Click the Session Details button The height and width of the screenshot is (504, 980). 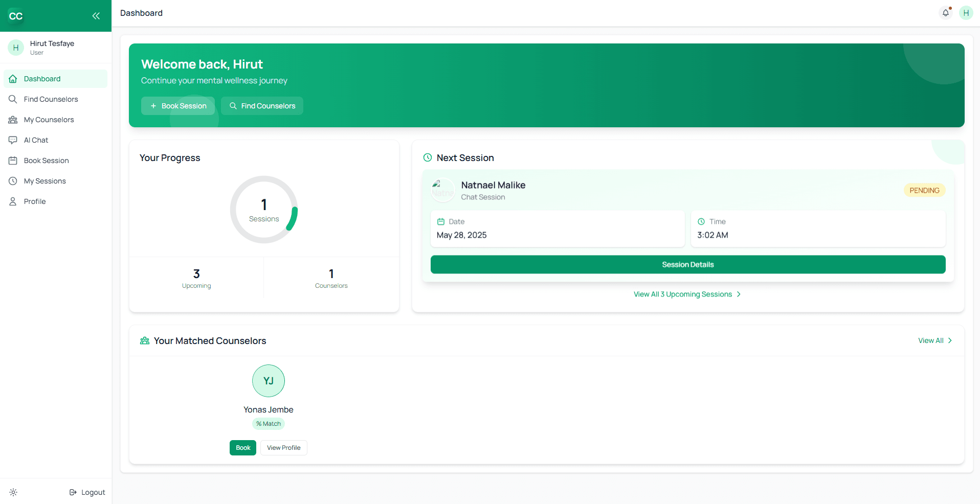pos(687,264)
